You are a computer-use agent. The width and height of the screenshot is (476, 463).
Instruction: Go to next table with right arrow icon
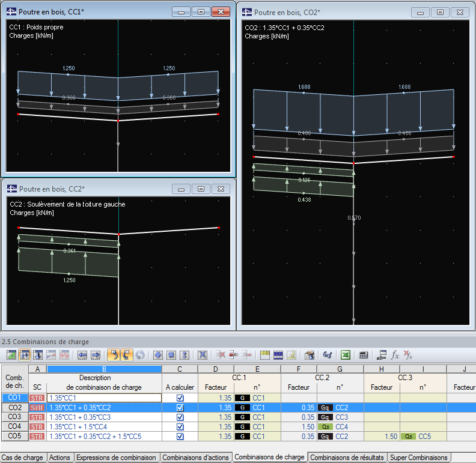point(96,355)
